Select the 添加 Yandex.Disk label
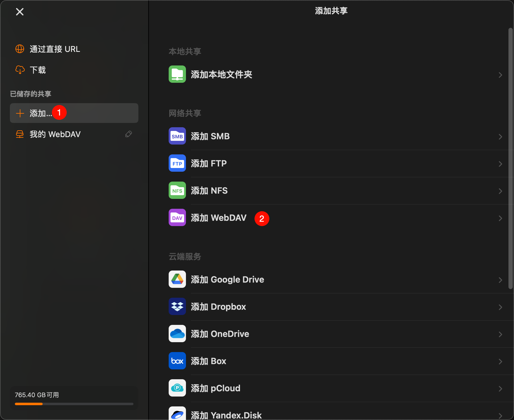The width and height of the screenshot is (514, 420). tap(226, 415)
